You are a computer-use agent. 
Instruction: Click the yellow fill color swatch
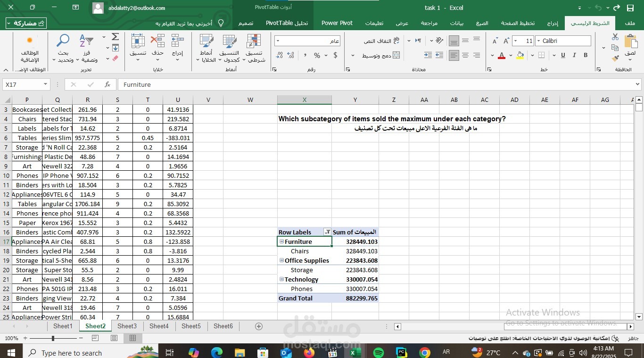coord(520,55)
